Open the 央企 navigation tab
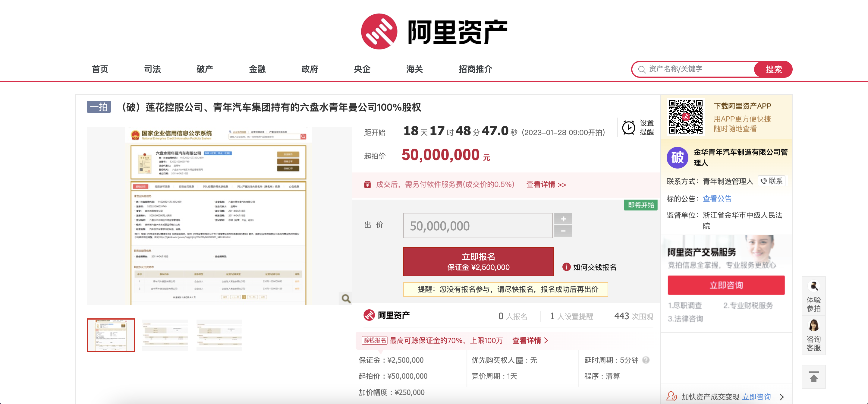The height and width of the screenshot is (404, 868). point(362,69)
